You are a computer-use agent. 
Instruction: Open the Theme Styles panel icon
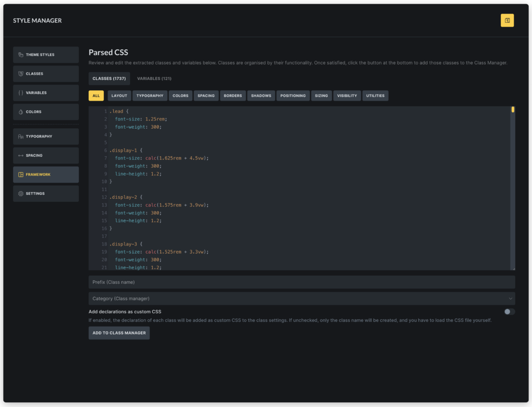coord(22,55)
